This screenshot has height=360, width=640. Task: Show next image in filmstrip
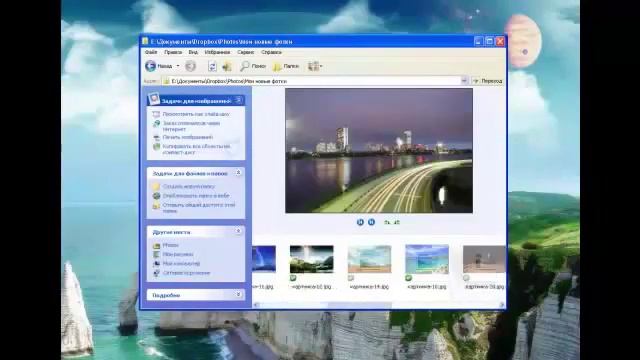coord(371,222)
